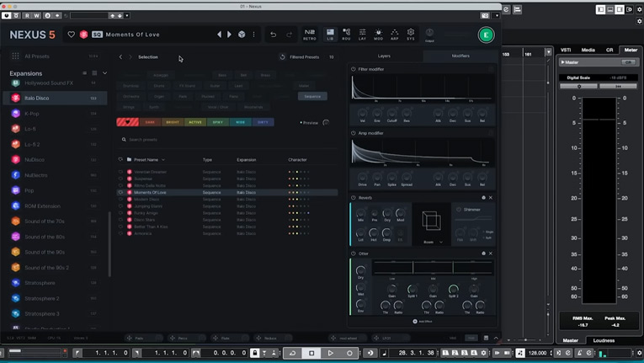Filter presets by the DARK tag
The width and height of the screenshot is (644, 363).
(150, 122)
